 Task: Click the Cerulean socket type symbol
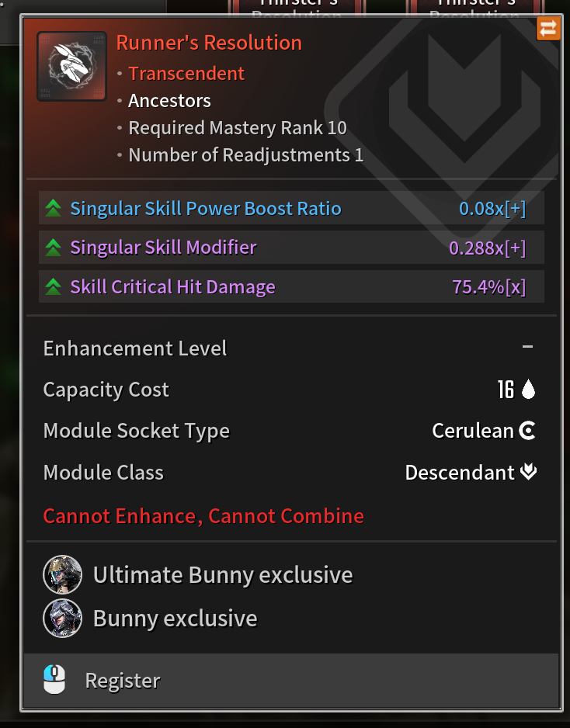[527, 431]
